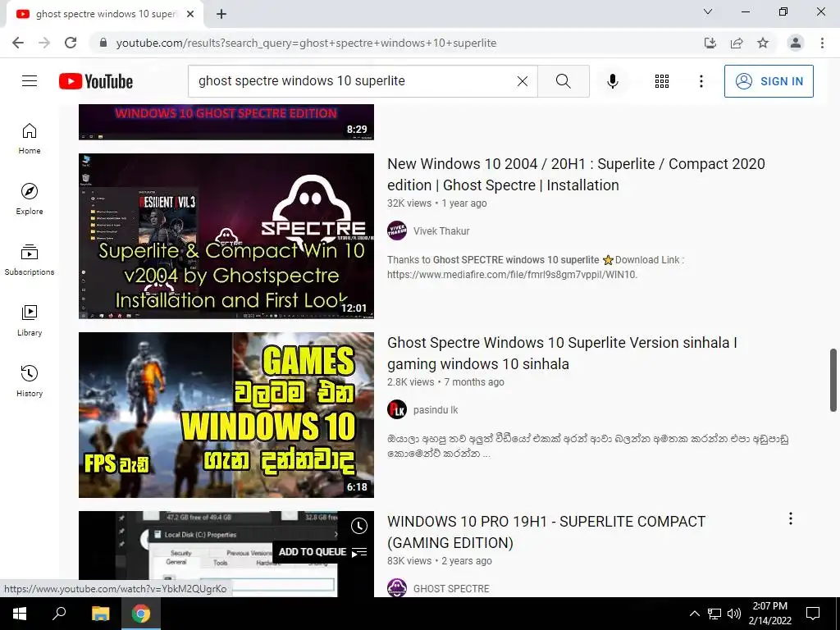Image resolution: width=840 pixels, height=630 pixels.
Task: Open the Chrome profile avatar
Action: [796, 43]
